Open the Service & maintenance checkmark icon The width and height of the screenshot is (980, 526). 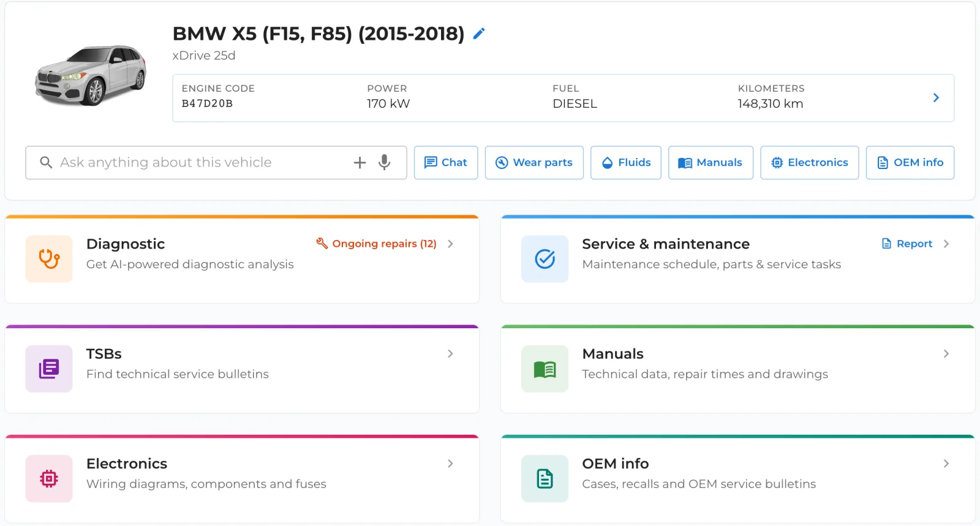545,259
